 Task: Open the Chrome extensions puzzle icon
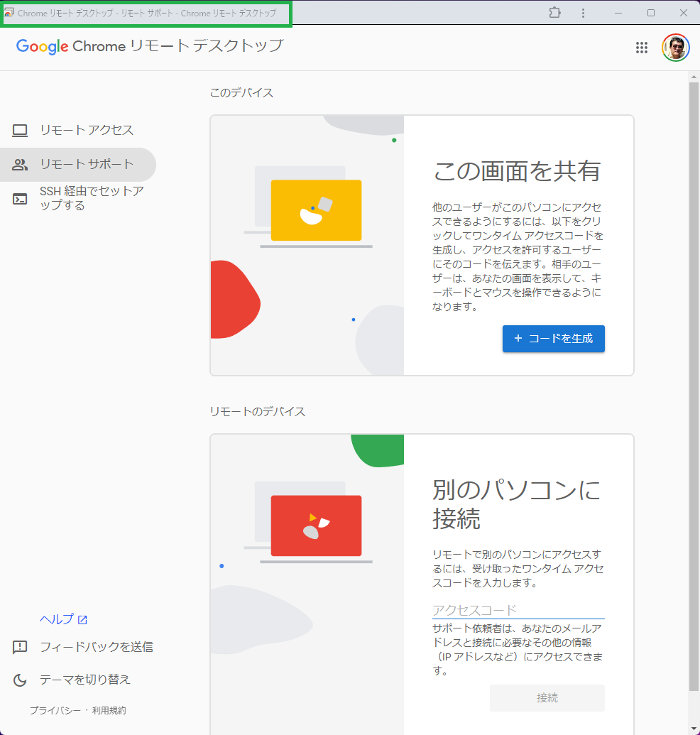click(554, 13)
